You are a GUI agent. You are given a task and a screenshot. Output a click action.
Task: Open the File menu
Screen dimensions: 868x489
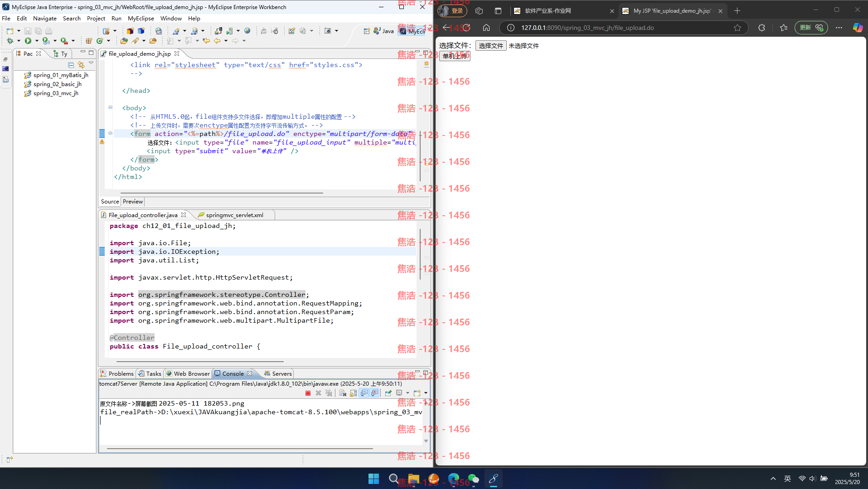(x=6, y=19)
